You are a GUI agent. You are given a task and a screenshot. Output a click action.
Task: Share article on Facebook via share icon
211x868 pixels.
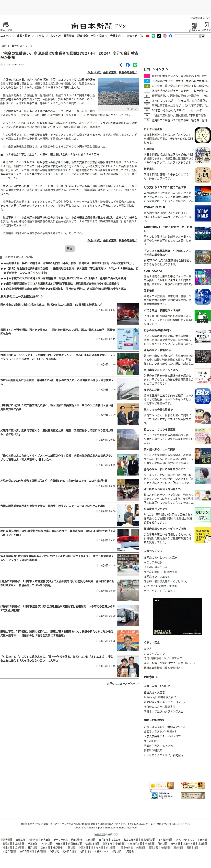(x=128, y=65)
